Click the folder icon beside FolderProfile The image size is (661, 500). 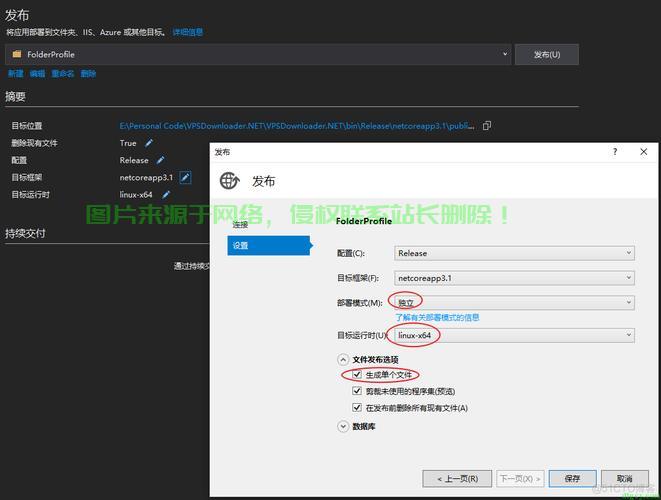pyautogui.click(x=16, y=54)
